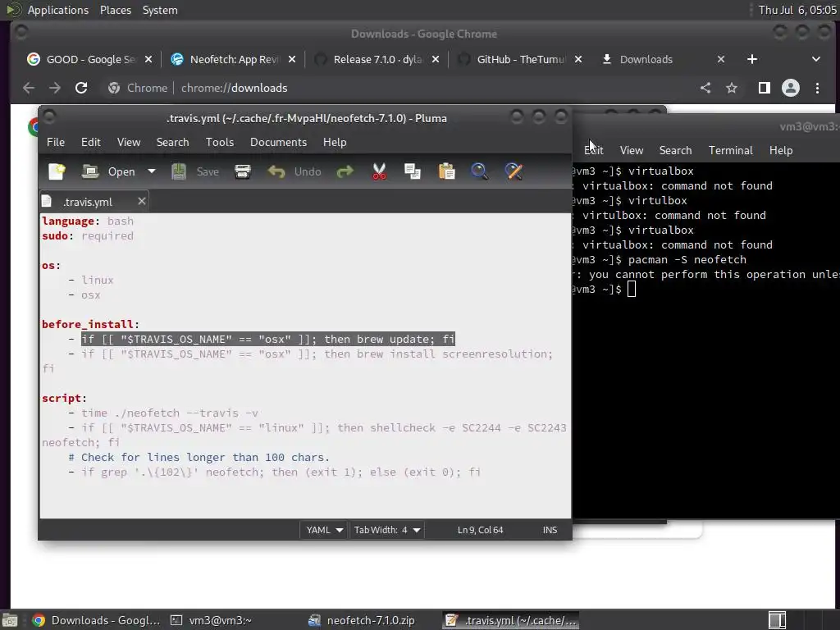Open the Chrome profile avatar
840x630 pixels.
coord(791,88)
